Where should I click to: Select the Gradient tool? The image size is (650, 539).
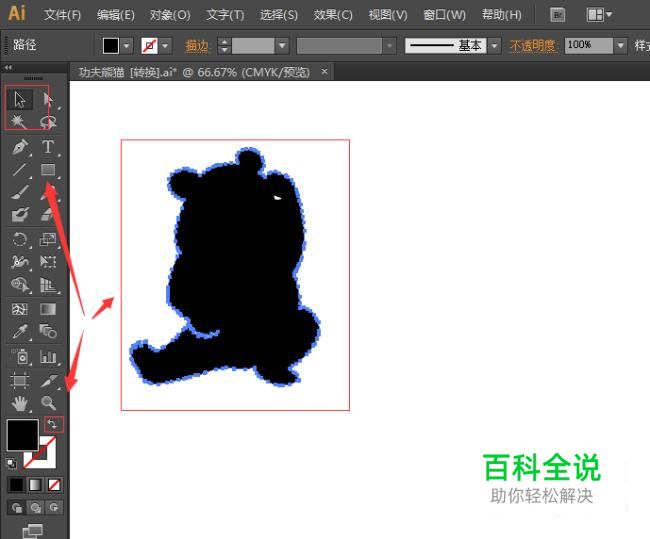pos(48,309)
